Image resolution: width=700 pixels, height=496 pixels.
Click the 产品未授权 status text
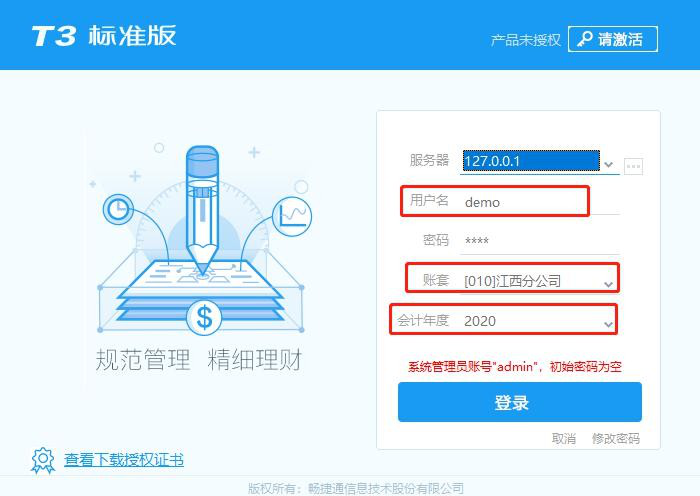525,40
